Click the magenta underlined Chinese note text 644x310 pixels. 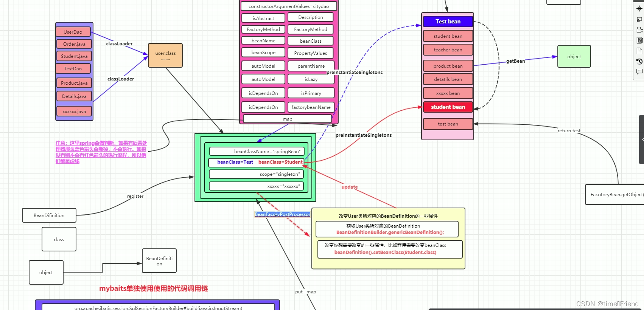(101, 152)
